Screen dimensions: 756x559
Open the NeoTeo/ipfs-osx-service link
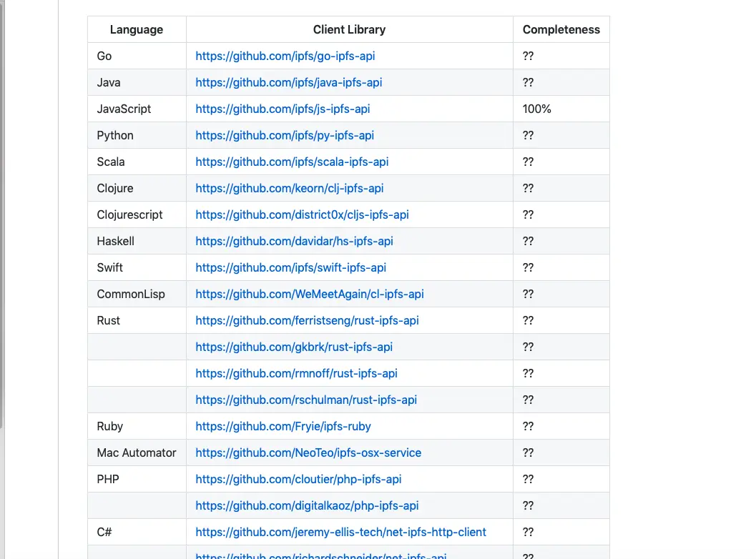[x=308, y=452]
